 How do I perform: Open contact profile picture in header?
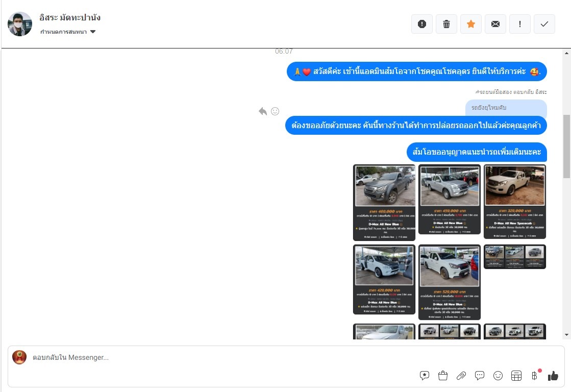(20, 24)
